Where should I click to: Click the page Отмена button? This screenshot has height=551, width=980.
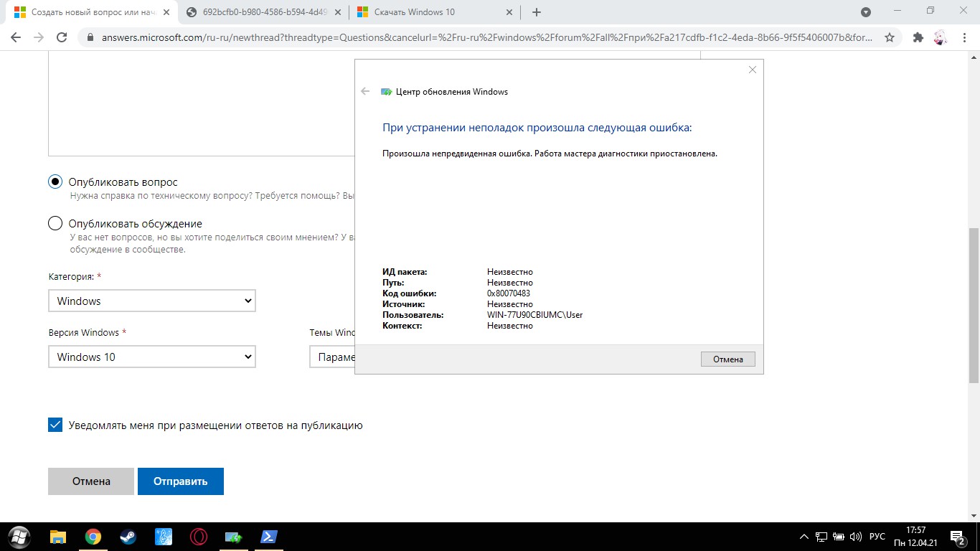pyautogui.click(x=91, y=481)
